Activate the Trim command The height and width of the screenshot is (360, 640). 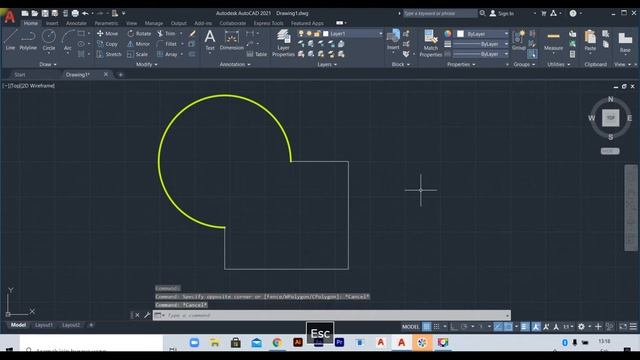click(x=167, y=33)
